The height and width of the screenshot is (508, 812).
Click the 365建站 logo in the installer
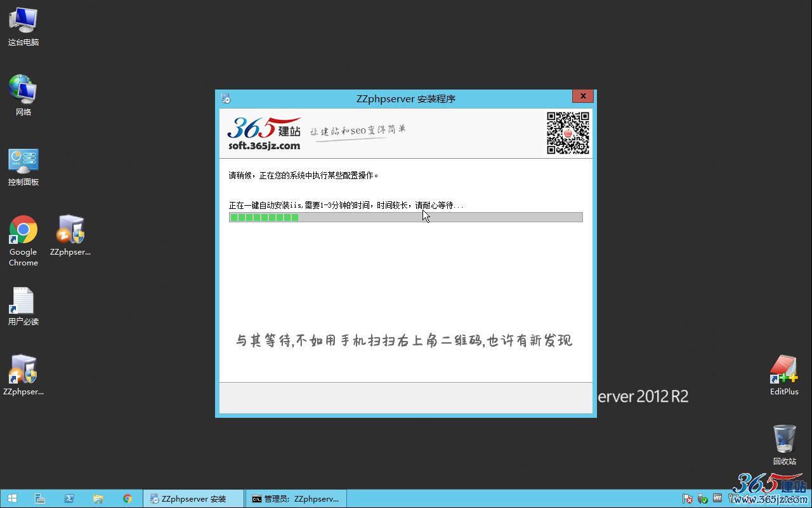coord(264,129)
